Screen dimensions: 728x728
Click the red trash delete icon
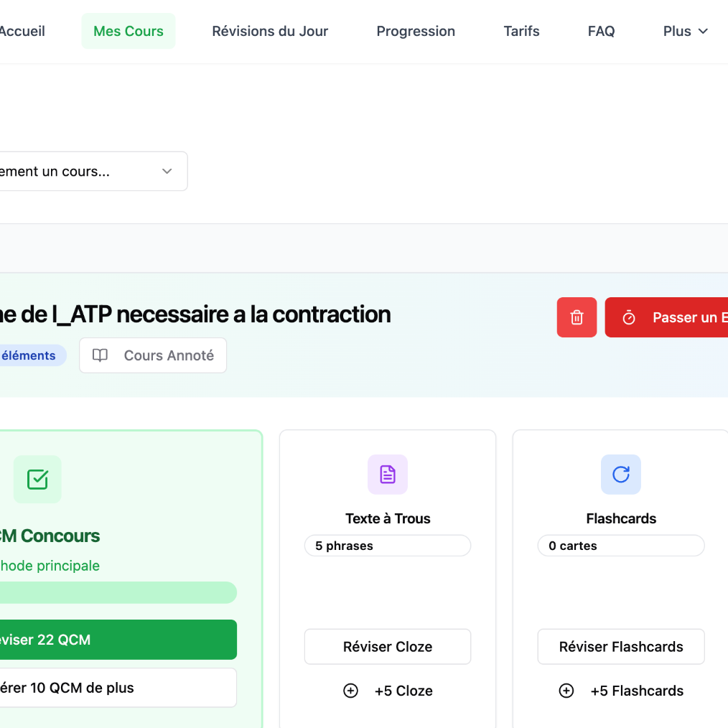[x=577, y=317]
